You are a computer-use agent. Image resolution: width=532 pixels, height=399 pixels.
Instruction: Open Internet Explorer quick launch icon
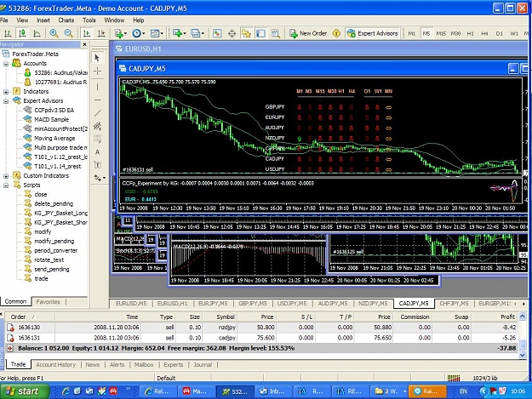(x=66, y=391)
